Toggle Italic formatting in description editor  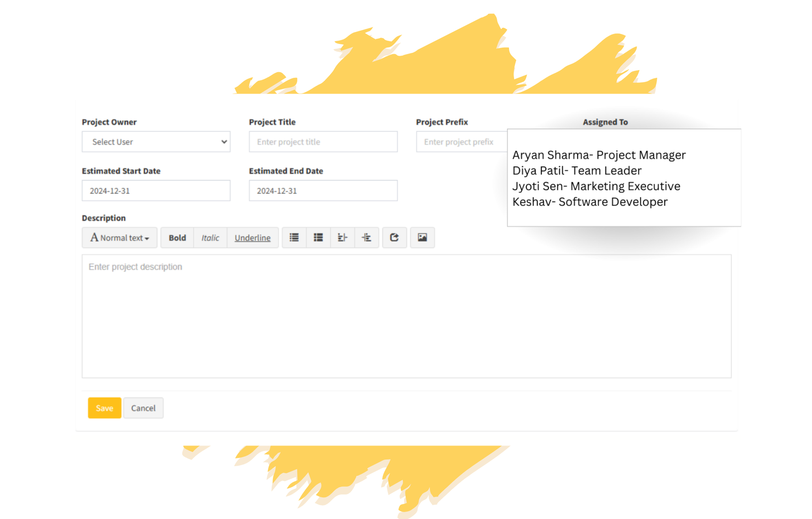coord(210,237)
